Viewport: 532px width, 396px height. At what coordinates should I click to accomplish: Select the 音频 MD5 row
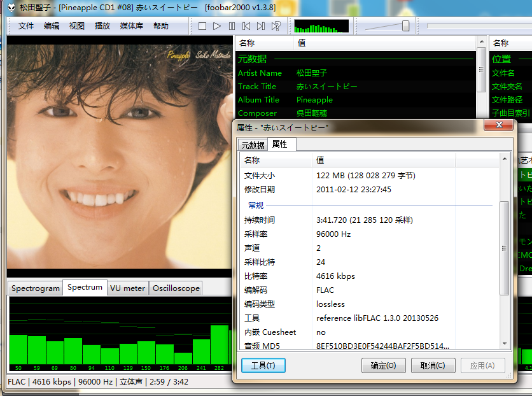(x=370, y=346)
